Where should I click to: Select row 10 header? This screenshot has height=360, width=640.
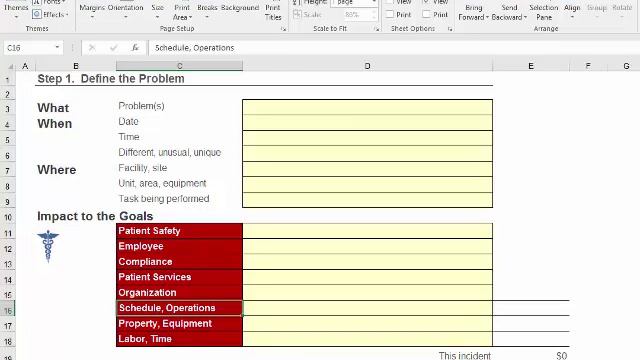point(8,217)
